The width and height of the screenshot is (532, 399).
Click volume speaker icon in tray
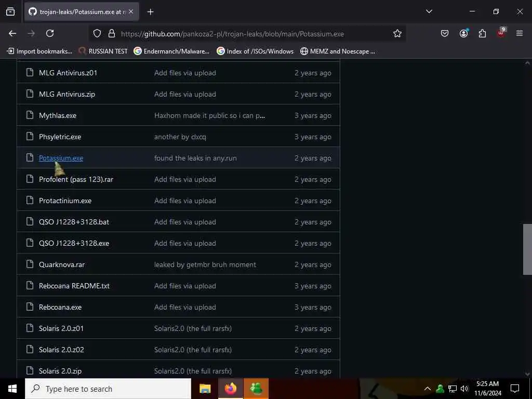point(464,389)
